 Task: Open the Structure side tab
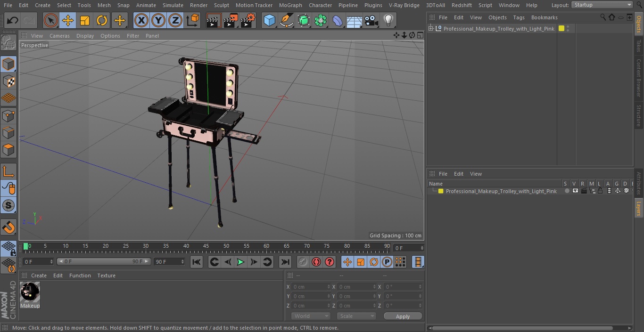click(639, 115)
